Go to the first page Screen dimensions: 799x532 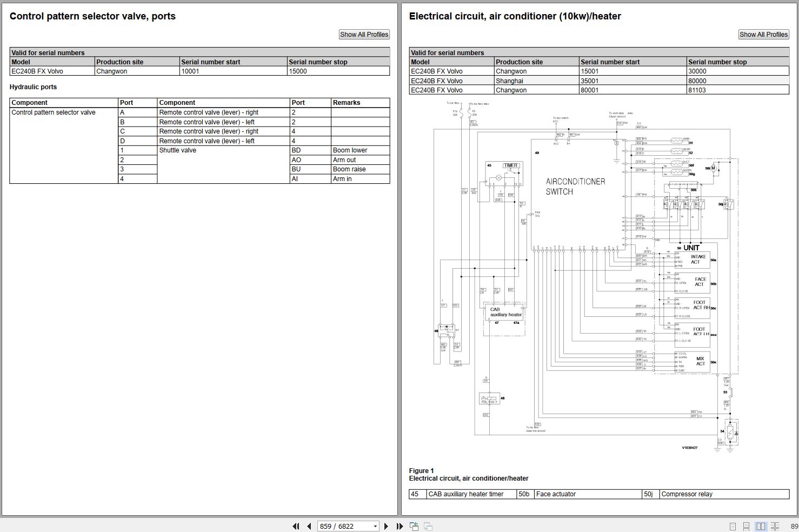pos(296,526)
